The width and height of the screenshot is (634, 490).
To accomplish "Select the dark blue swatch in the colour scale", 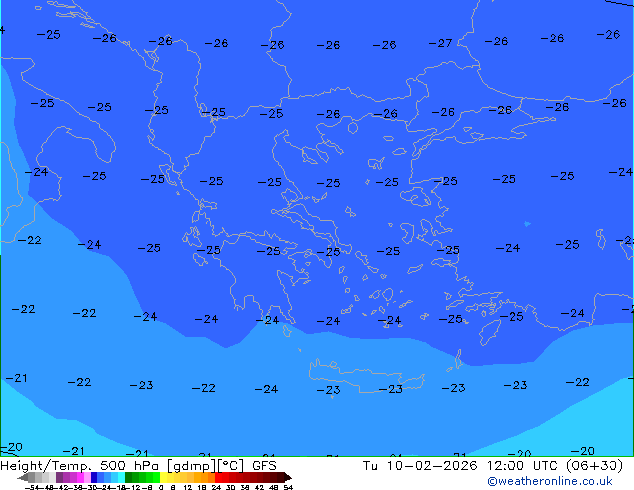I will 94,477.
